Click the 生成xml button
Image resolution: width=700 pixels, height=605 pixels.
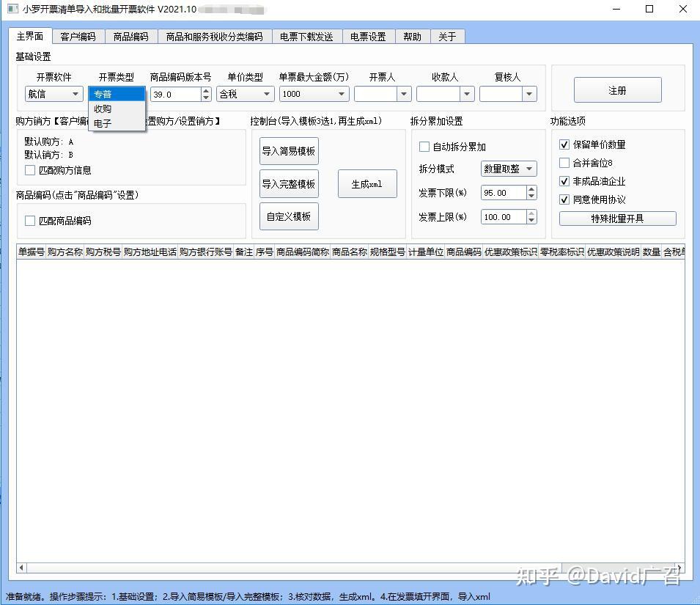pos(367,183)
